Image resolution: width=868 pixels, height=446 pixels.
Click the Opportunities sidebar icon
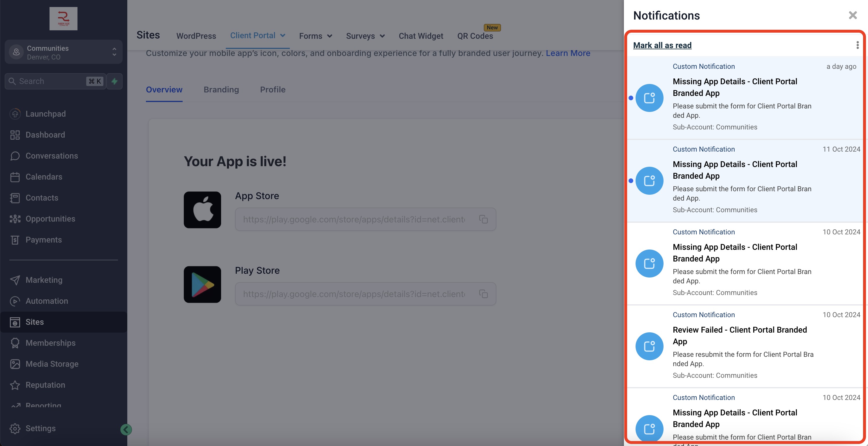[x=15, y=219]
